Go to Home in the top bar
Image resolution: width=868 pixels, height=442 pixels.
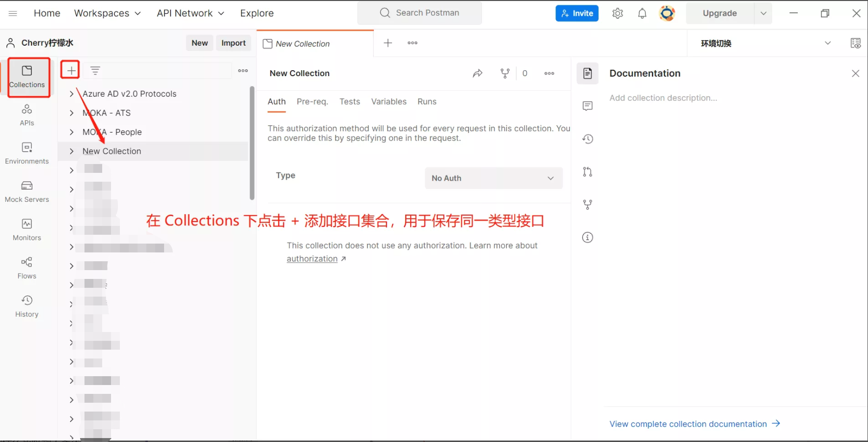47,13
